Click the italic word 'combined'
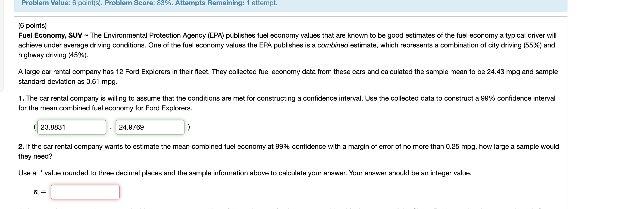 point(333,45)
